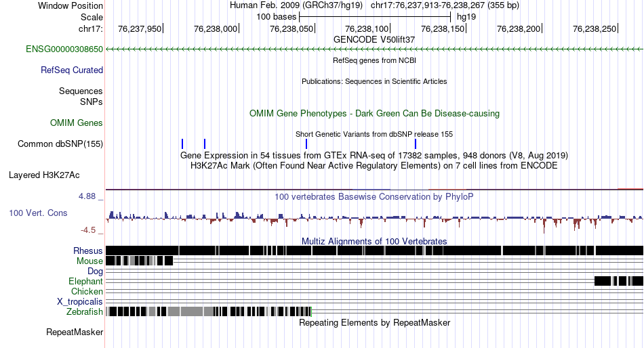Click the Rhesus alignment bar
The height and width of the screenshot is (348, 644).
(x=374, y=251)
